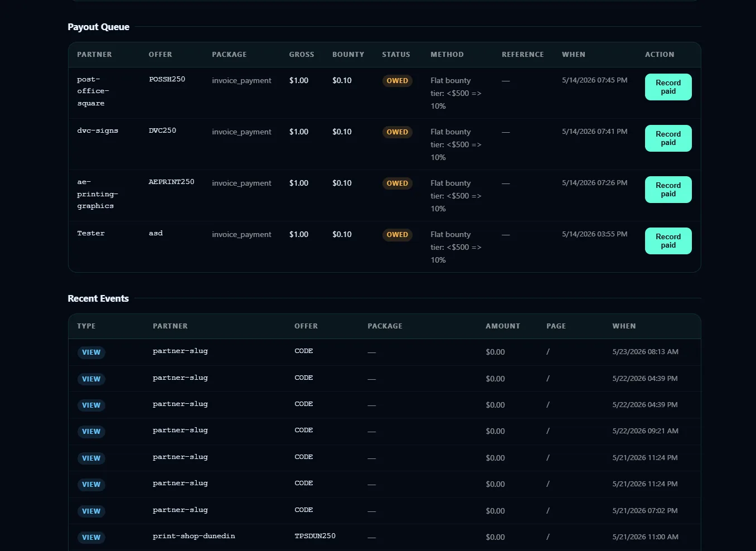Select the Tester partner cell
756x551 pixels.
(91, 233)
